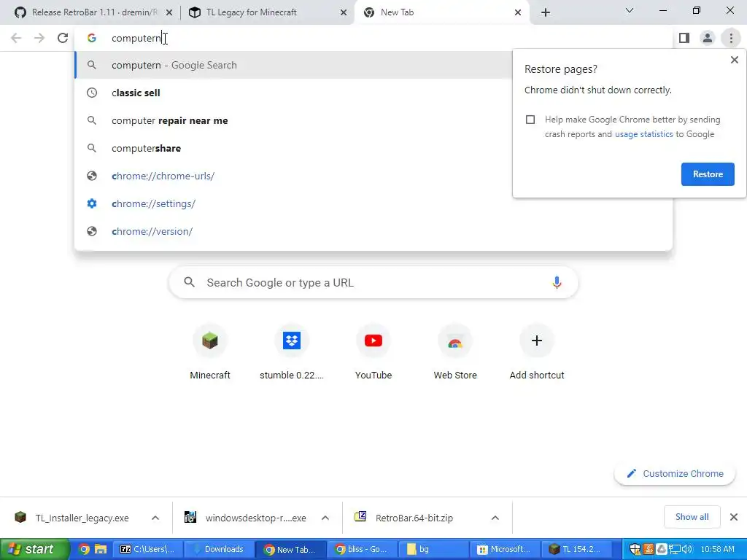The image size is (747, 560).
Task: Open the profile avatar icon
Action: click(708, 38)
